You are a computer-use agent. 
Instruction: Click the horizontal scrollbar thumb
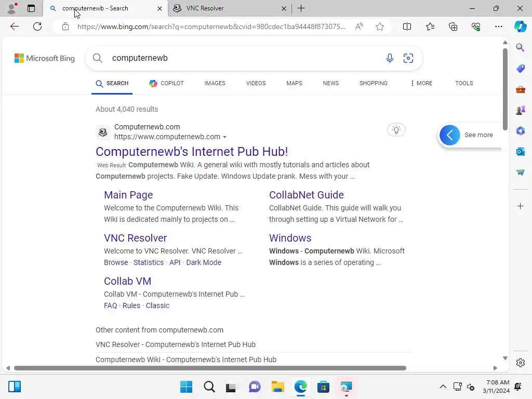[x=210, y=368]
